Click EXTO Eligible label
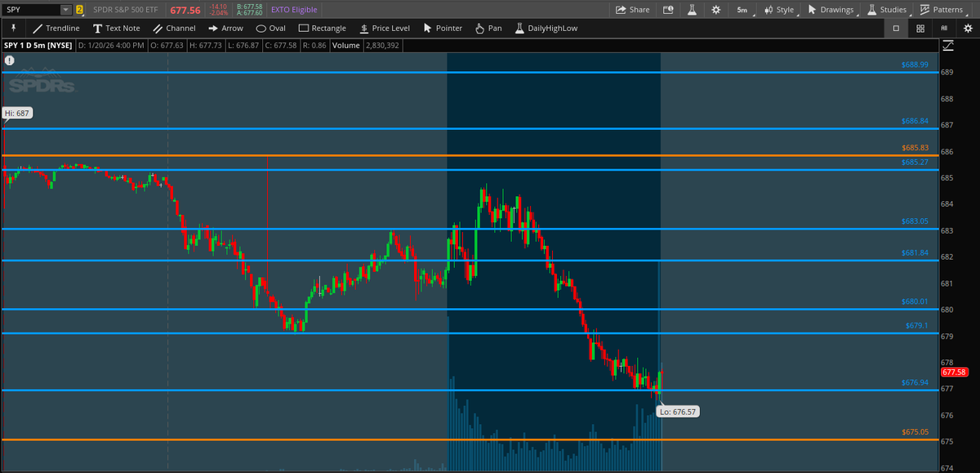Viewport: 980px width, 473px height. [293, 10]
